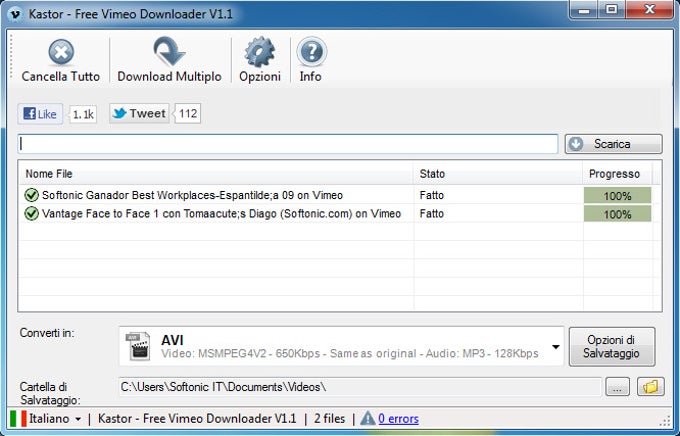Click the Scarica download button

click(613, 144)
